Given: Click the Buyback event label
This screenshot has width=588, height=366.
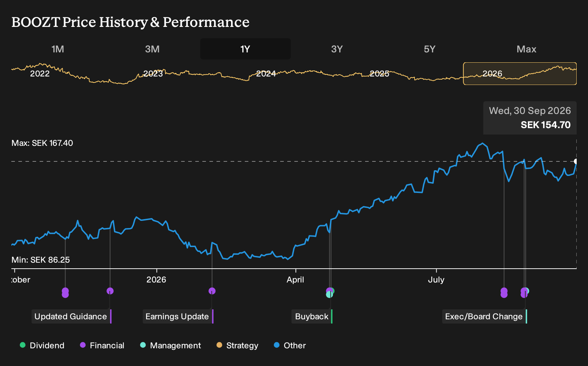Looking at the screenshot, I should [312, 316].
